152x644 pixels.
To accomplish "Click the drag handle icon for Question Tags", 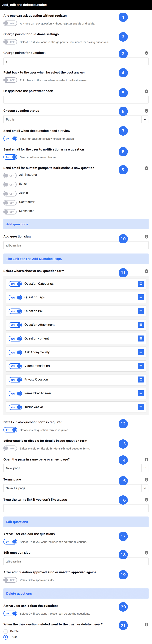I will click(x=141, y=297).
